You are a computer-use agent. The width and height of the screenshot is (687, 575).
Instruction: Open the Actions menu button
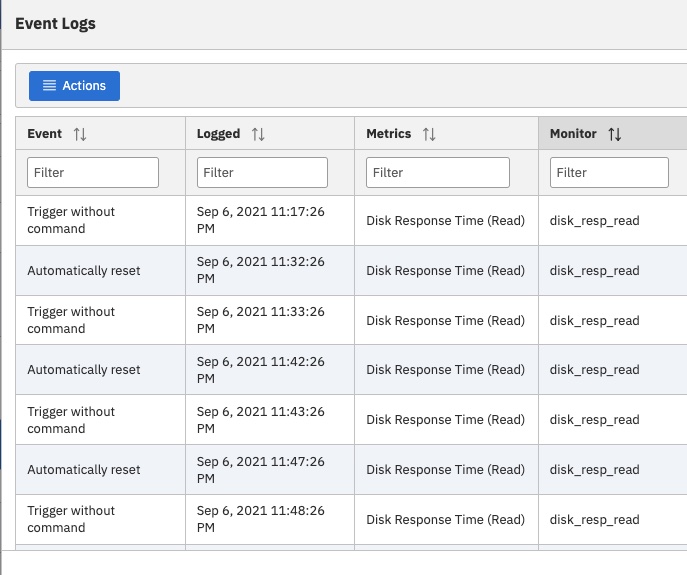tap(74, 85)
